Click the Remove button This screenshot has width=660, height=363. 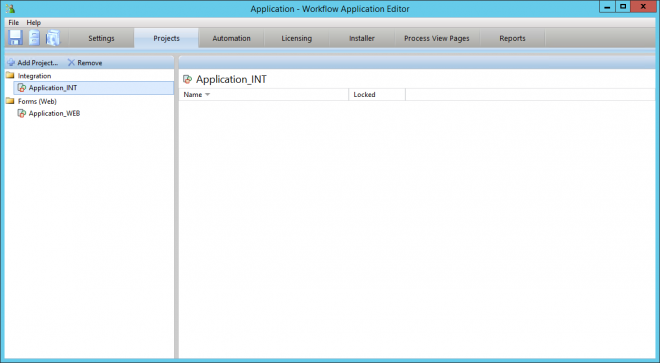click(x=85, y=62)
